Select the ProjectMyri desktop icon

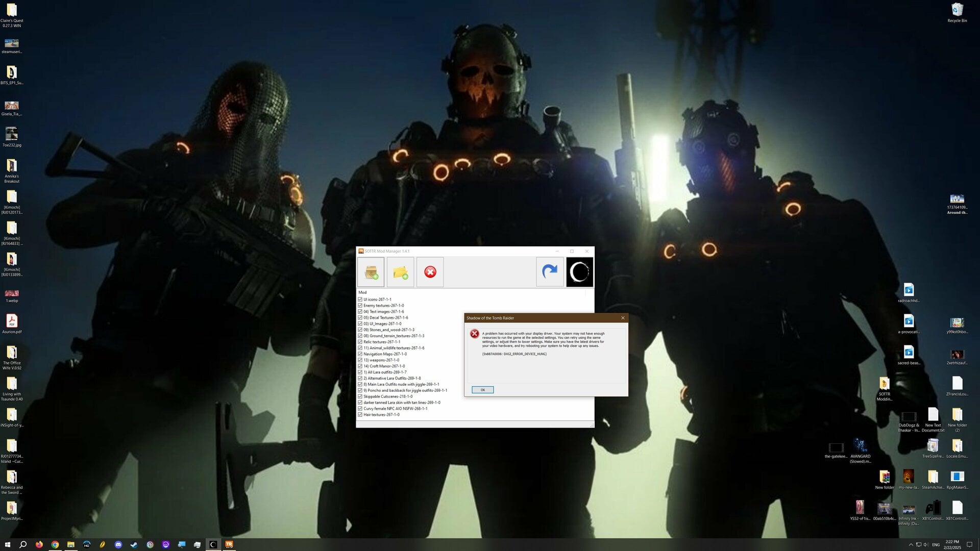[12, 511]
